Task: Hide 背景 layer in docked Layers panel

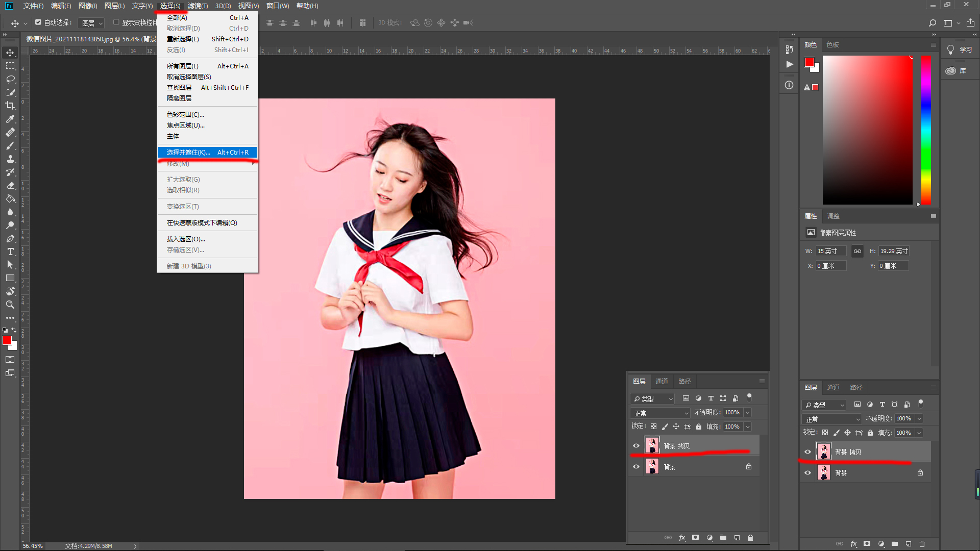Action: tap(807, 473)
